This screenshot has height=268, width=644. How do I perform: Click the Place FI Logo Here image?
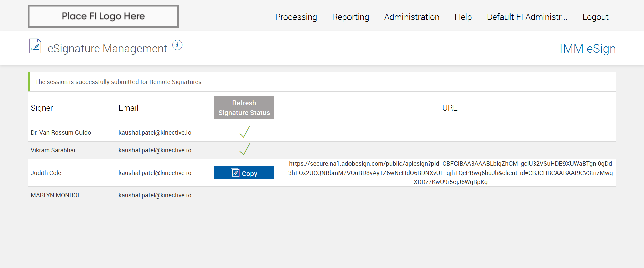103,16
